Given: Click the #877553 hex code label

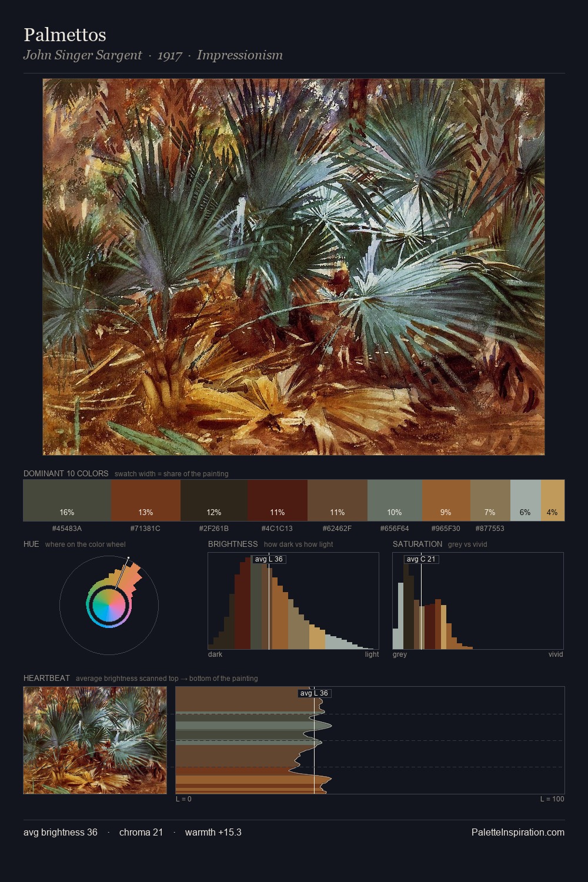Looking at the screenshot, I should pyautogui.click(x=490, y=528).
